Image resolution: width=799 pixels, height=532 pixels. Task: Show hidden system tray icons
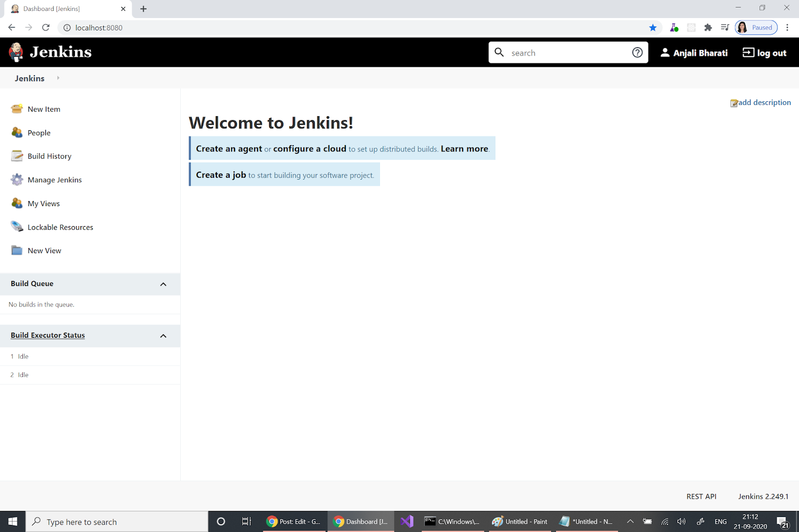(x=630, y=522)
